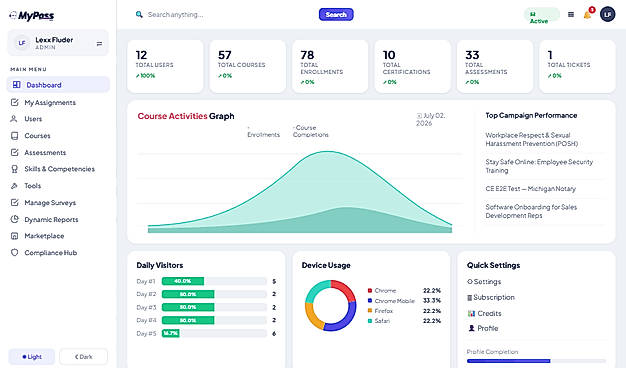Image resolution: width=626 pixels, height=368 pixels.
Task: Click the Day #5 14.7% visitor bar
Action: click(170, 333)
